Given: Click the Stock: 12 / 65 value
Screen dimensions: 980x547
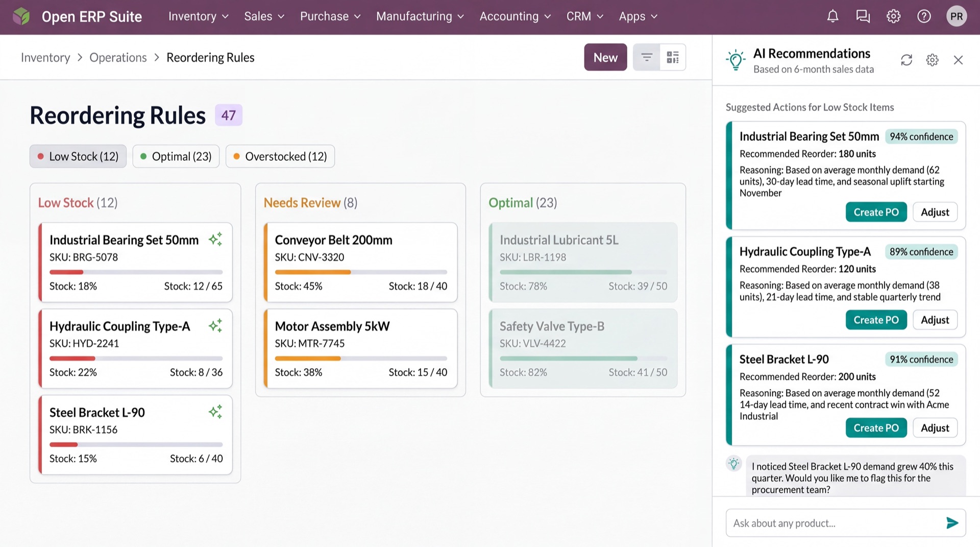Looking at the screenshot, I should (193, 286).
